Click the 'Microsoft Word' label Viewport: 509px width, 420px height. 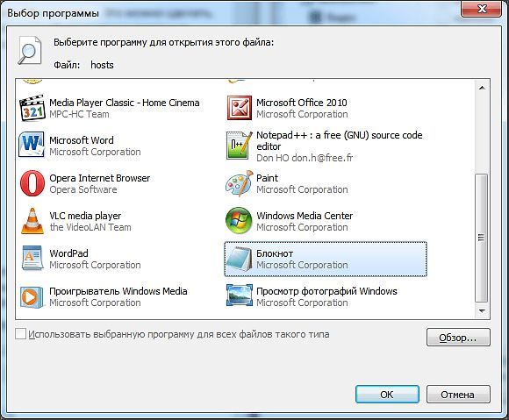(82, 140)
